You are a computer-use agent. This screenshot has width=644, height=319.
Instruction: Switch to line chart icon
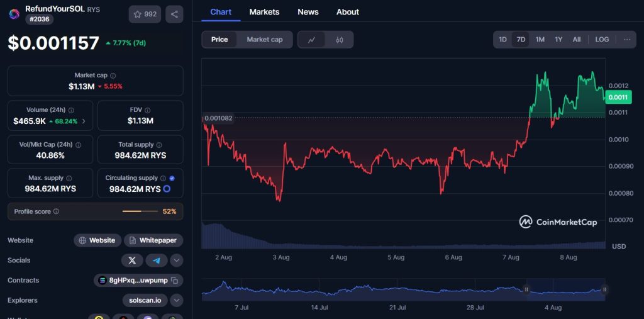[x=311, y=40]
